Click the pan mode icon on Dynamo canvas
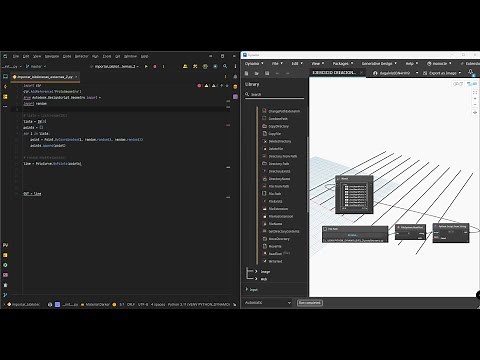The image size is (480, 360). click(x=475, y=112)
